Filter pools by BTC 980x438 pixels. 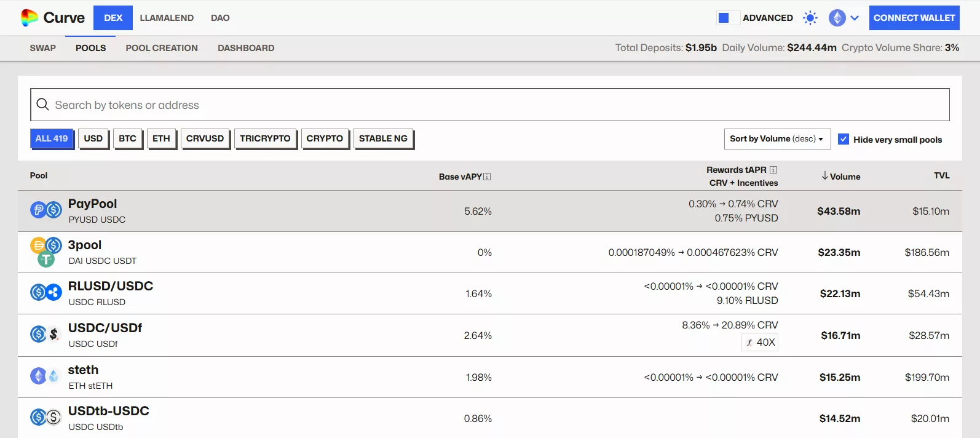(128, 138)
